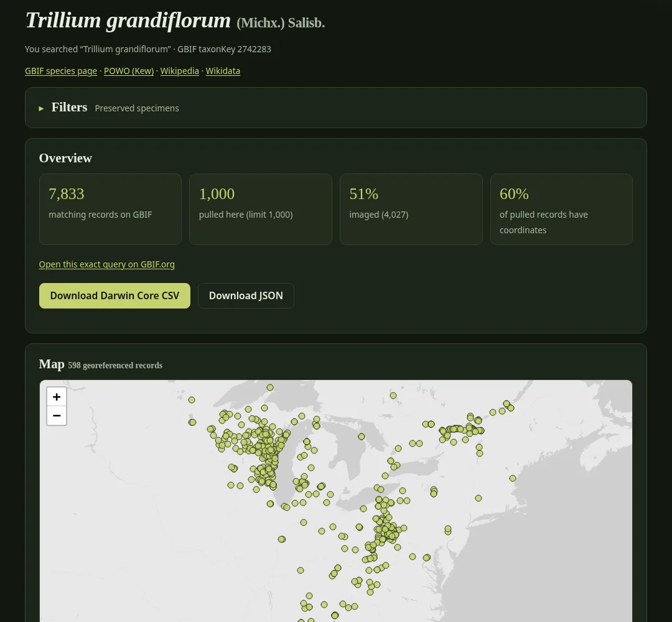This screenshot has width=672, height=622.
Task: Click the Filters heading
Action: tap(70, 107)
